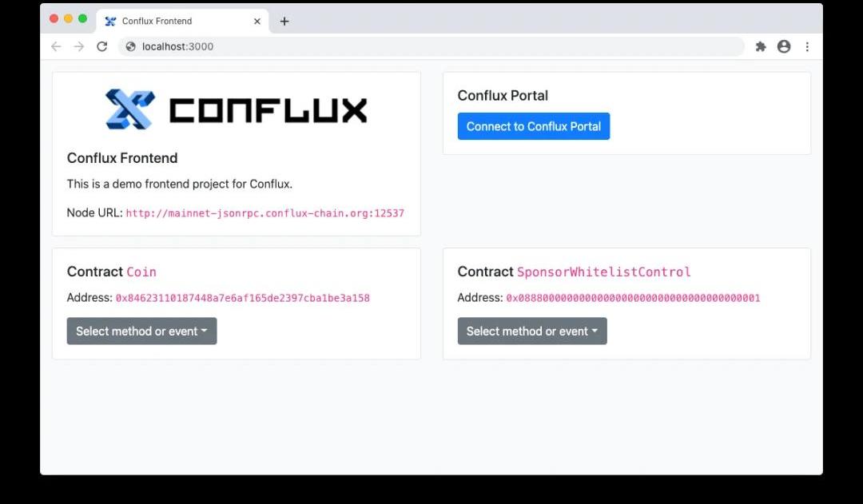863x504 pixels.
Task: Open the Chrome three-dot menu
Action: click(x=807, y=46)
